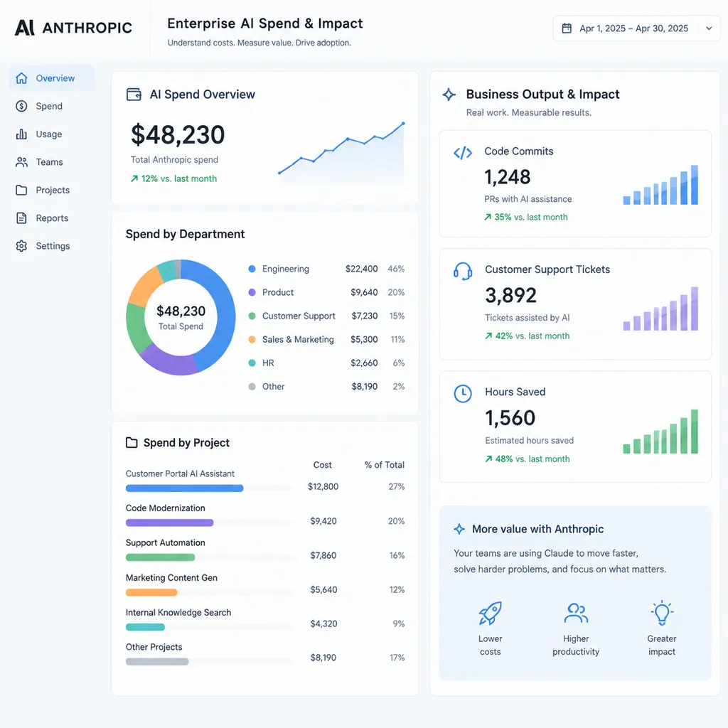Click the Product $9,640 amount
The width and height of the screenshot is (728, 728).
(364, 292)
